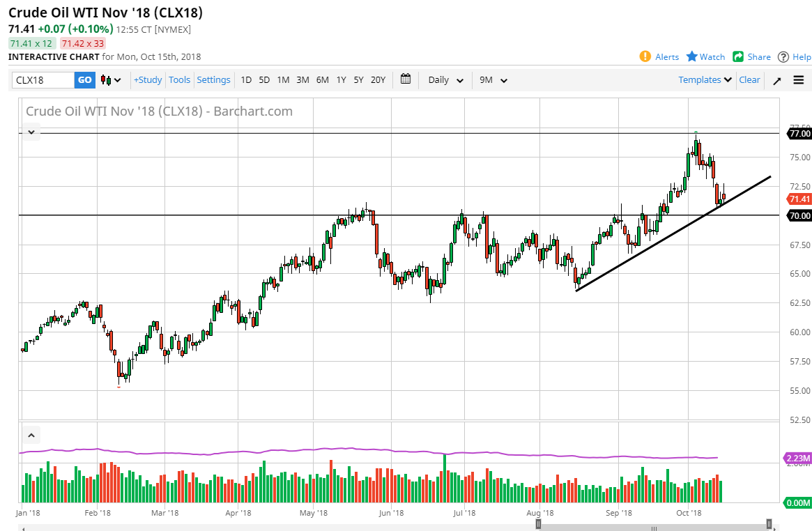Click the Alerts bell icon
This screenshot has height=531, width=812.
(x=647, y=56)
